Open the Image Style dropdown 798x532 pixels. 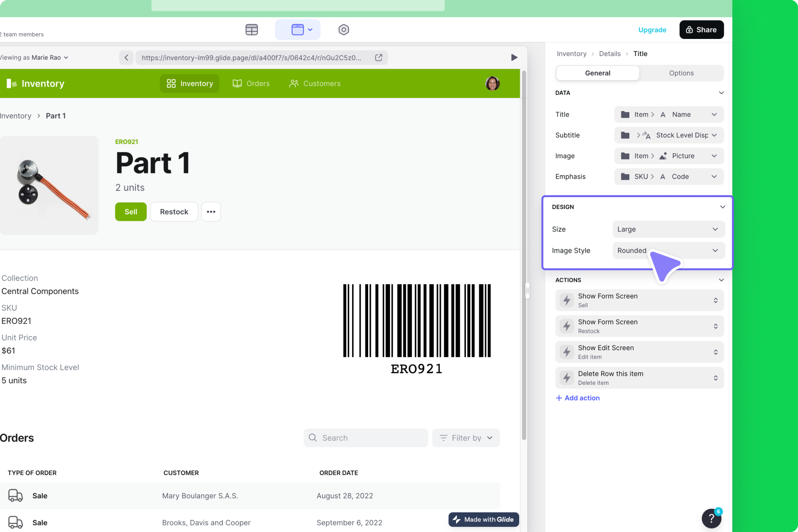pos(668,251)
